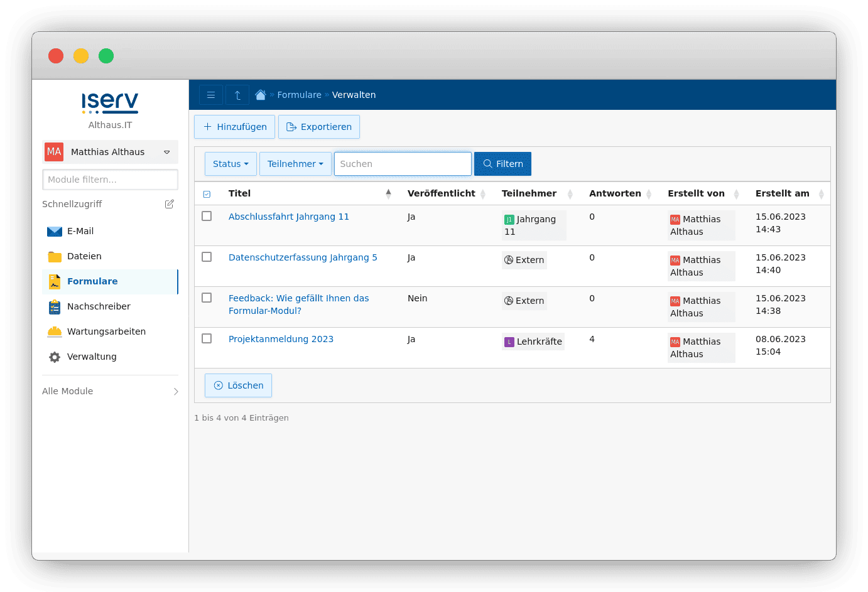Toggle the select-all checkbox in table header
868x592 pixels.
click(207, 194)
